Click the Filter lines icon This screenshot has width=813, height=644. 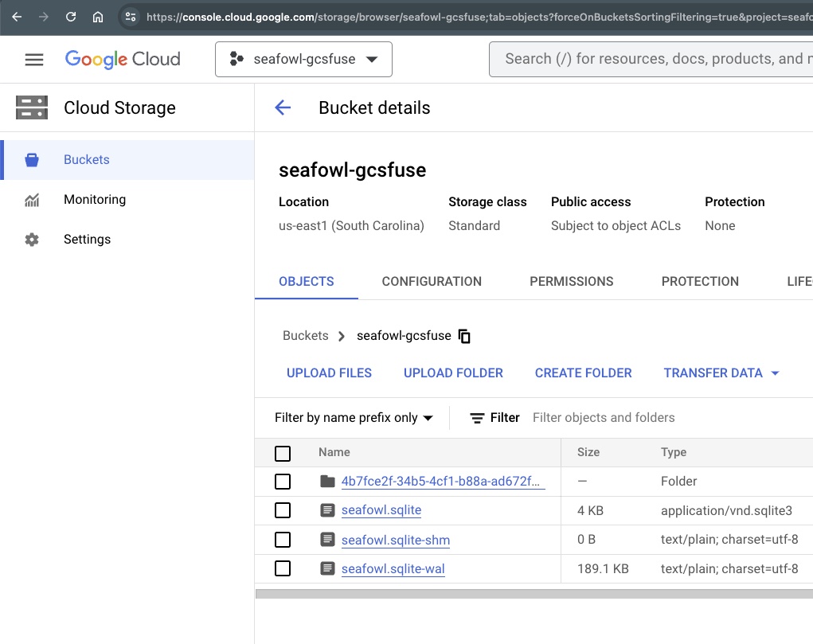(477, 418)
